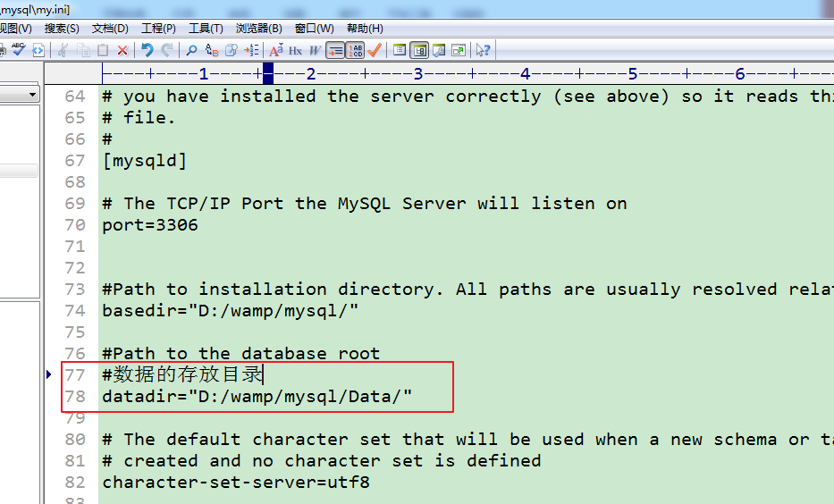Open Find in Files icon
The image size is (834, 504).
click(x=232, y=50)
